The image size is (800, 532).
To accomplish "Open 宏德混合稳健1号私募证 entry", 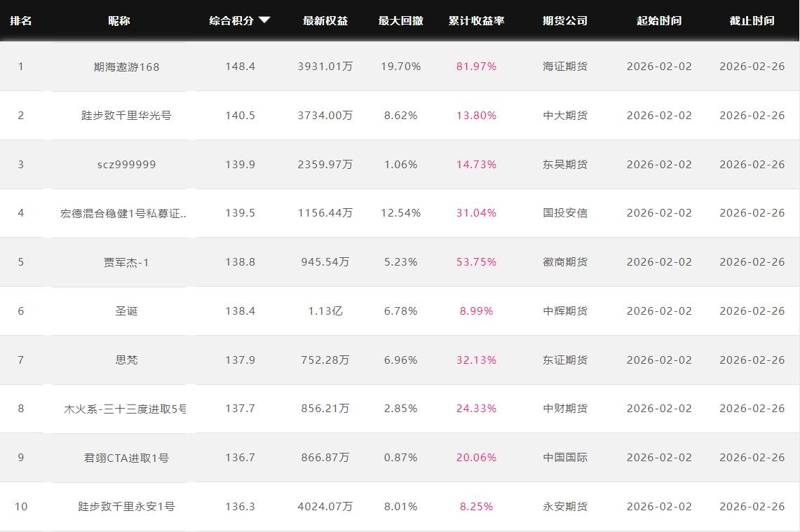I will [x=123, y=213].
